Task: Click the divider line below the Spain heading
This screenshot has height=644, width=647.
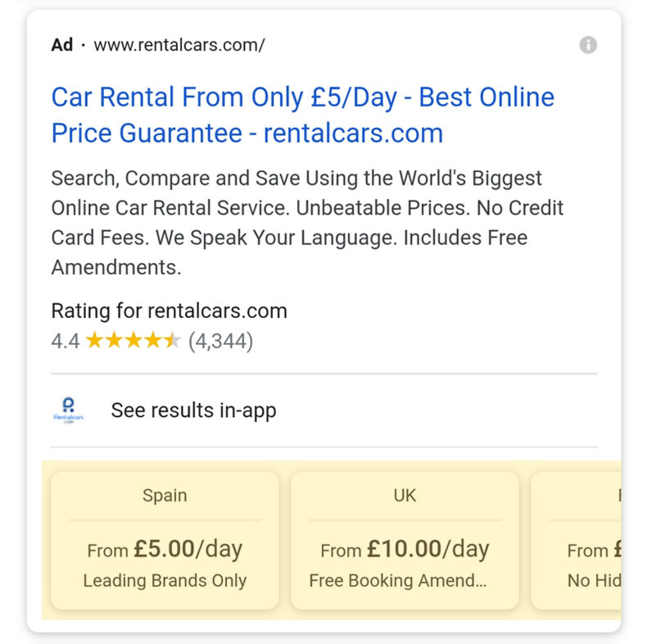Action: tap(165, 519)
